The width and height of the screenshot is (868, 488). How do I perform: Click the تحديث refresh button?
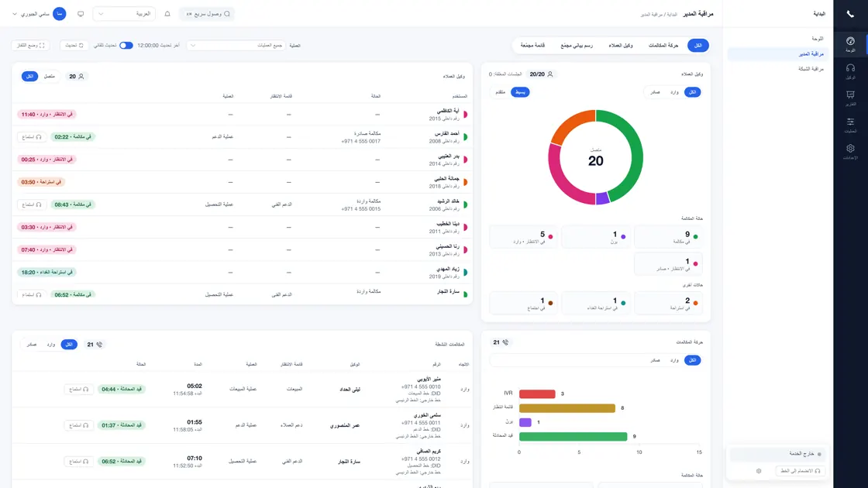click(74, 46)
